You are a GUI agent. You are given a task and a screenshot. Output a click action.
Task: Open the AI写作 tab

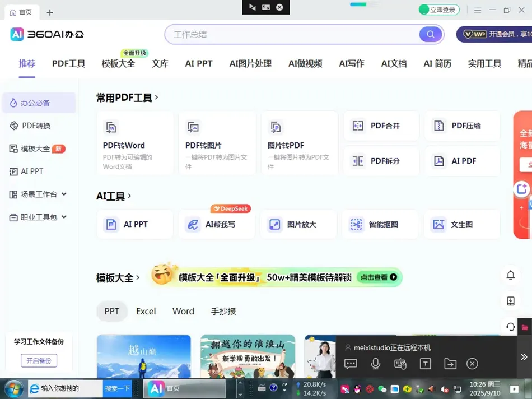(352, 63)
